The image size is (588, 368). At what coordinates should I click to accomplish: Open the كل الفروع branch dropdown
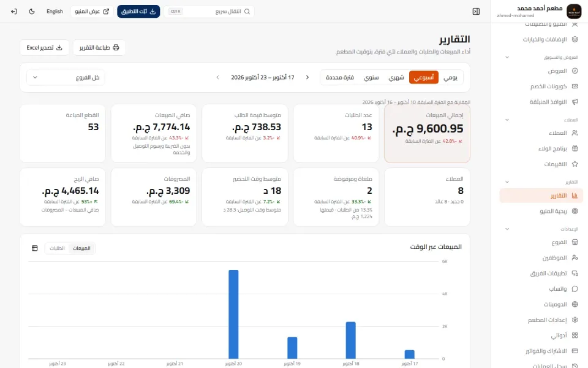point(66,77)
